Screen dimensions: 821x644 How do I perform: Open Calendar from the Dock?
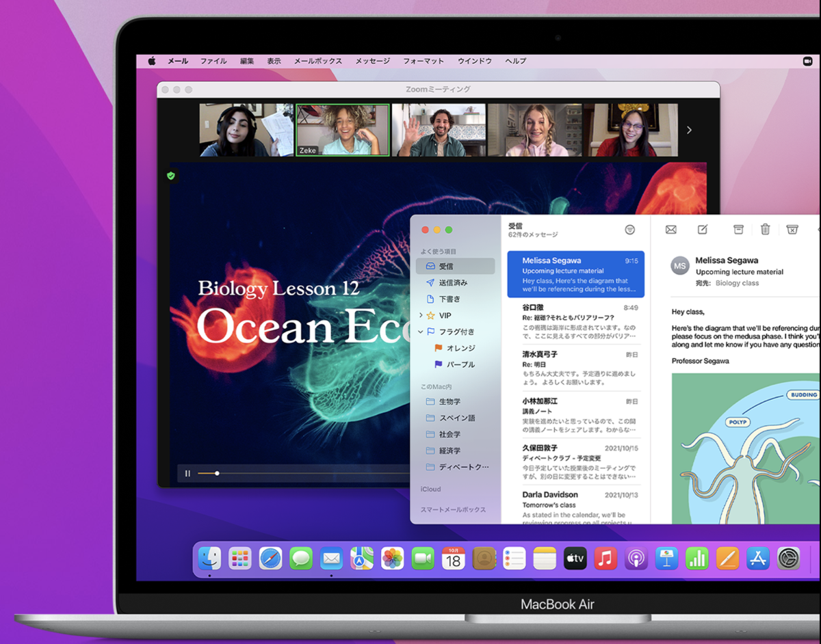pyautogui.click(x=454, y=559)
